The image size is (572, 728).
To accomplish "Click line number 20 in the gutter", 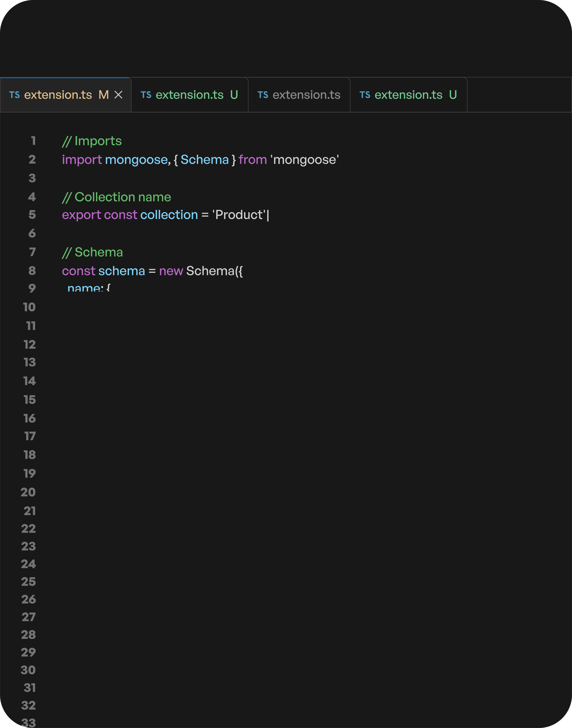I will click(28, 492).
